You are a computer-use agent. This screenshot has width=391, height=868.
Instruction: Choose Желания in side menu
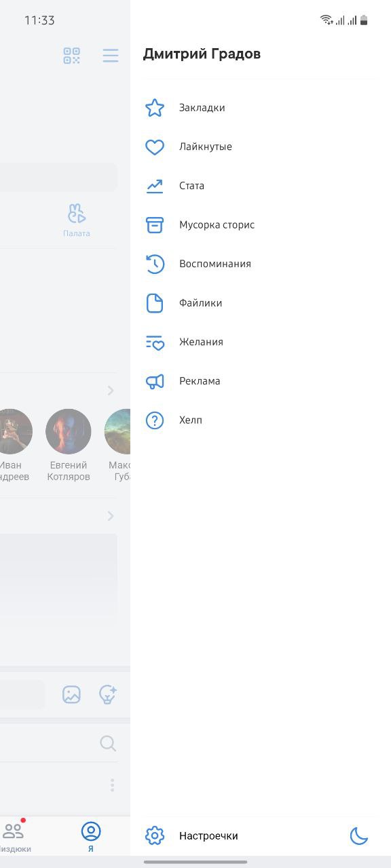201,342
